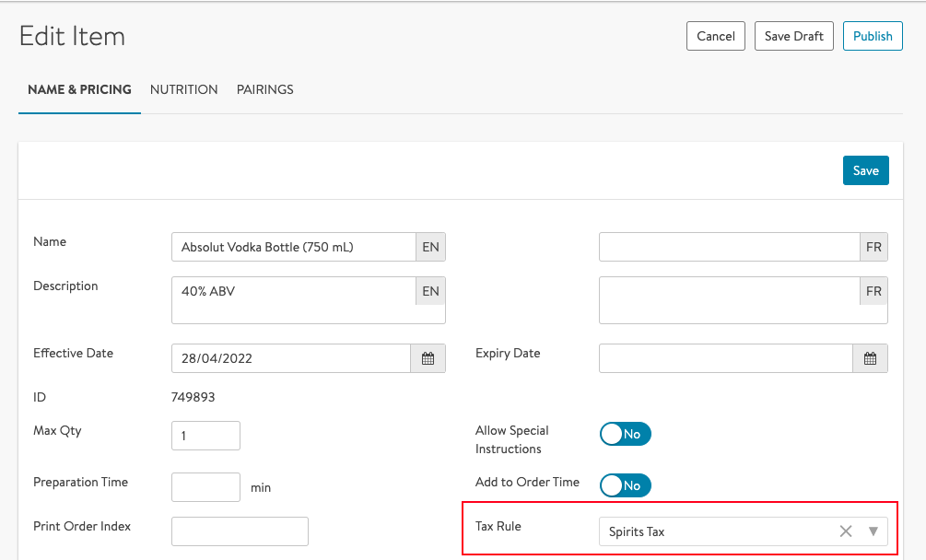The image size is (926, 560).
Task: Click the Save Draft button
Action: pos(794,36)
